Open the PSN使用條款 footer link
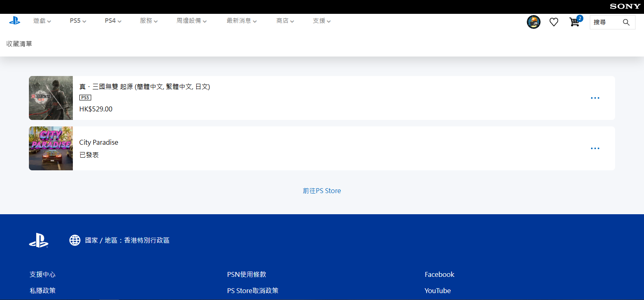Screen dimensions: 644x300 (246, 274)
